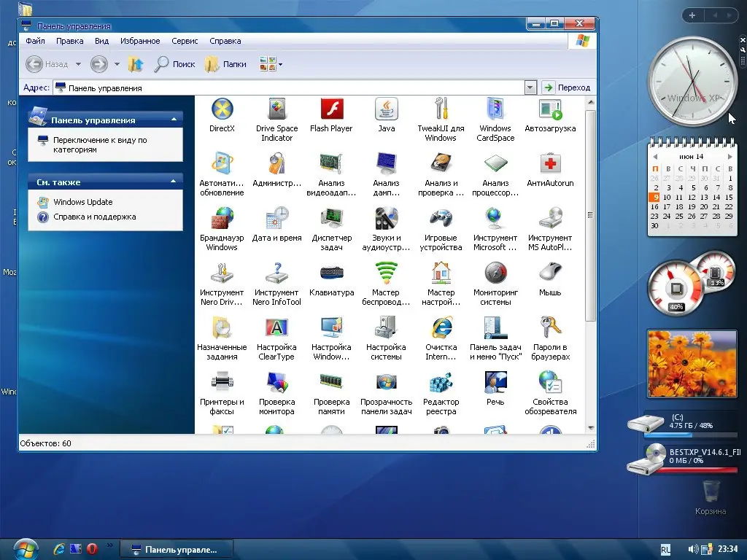Open Настройка ClearType

276,338
